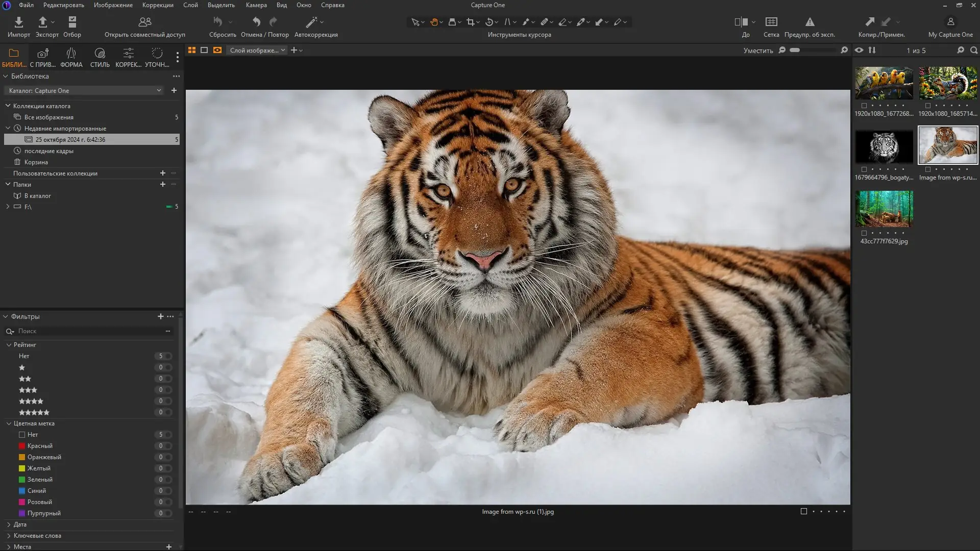Select the Eraser tool
The image size is (980, 551).
click(x=563, y=22)
